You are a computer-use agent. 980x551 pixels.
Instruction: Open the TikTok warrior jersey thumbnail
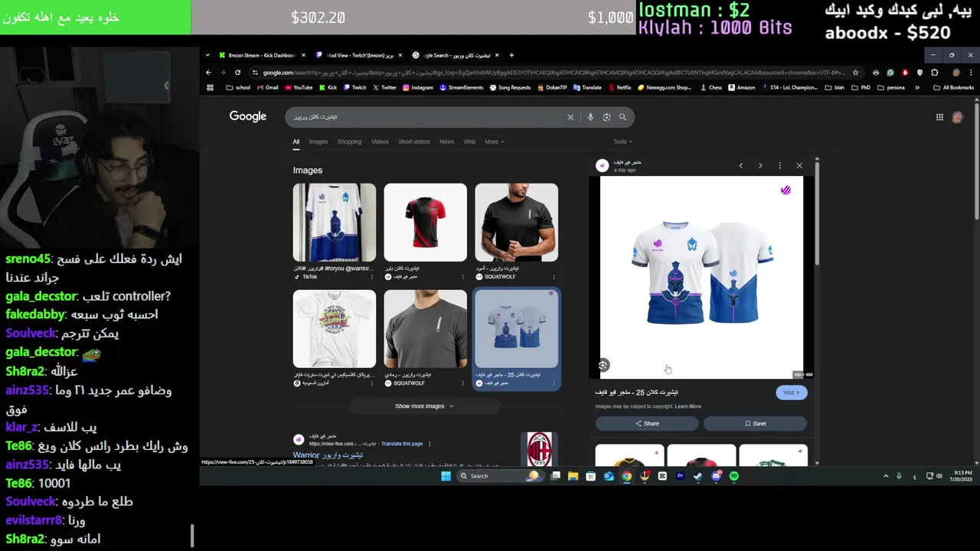coord(335,223)
